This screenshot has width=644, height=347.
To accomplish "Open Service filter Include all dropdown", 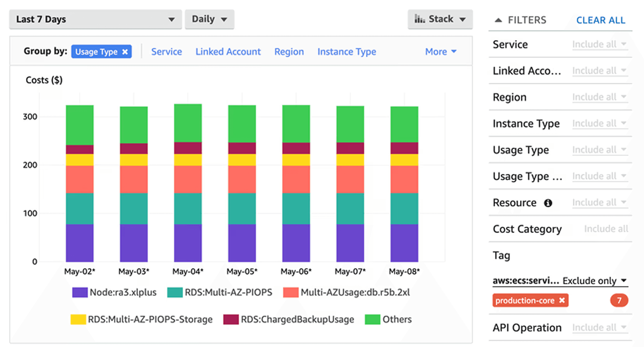I will click(x=599, y=44).
